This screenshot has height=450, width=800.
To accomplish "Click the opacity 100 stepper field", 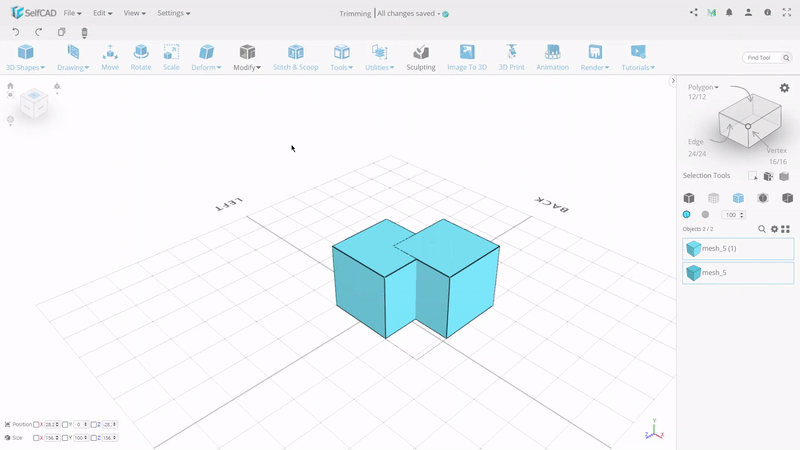I will point(733,215).
